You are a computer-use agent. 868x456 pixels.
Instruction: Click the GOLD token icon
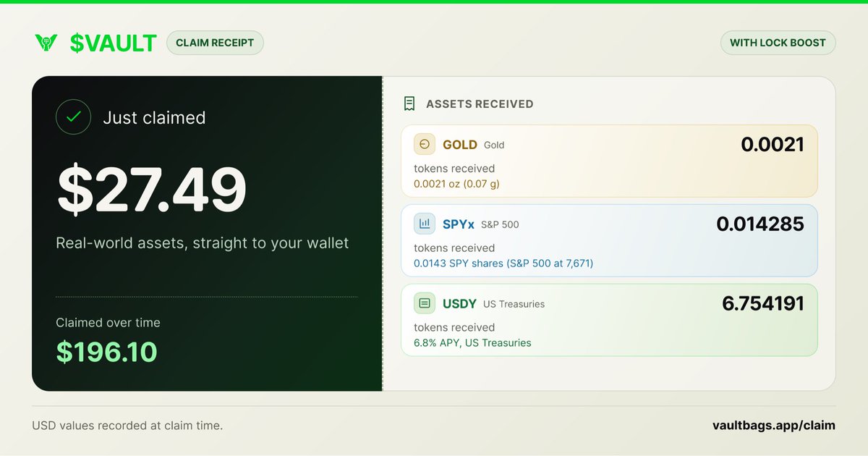[425, 144]
